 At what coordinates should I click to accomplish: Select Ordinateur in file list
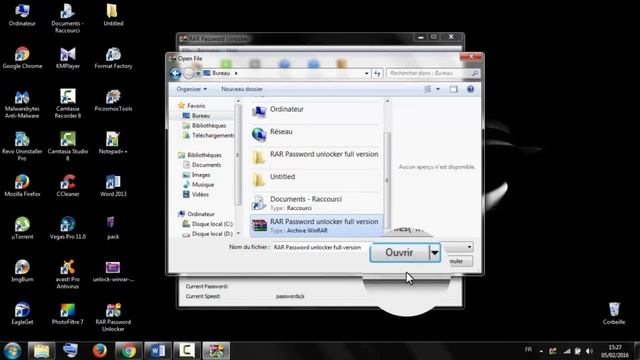(316, 112)
